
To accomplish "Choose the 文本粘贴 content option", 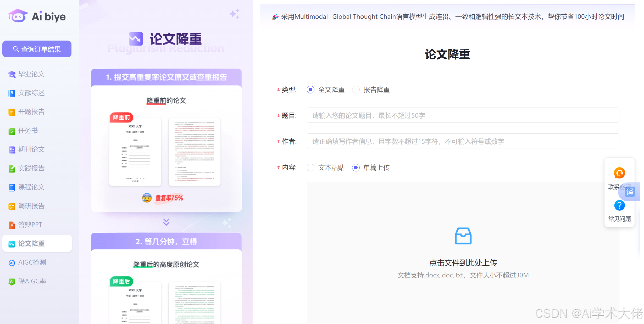I will pos(310,167).
